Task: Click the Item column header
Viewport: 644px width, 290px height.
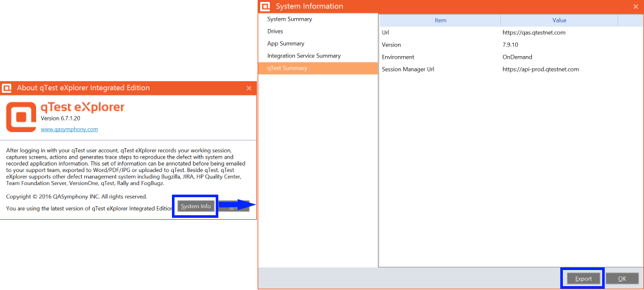Action: tap(440, 20)
